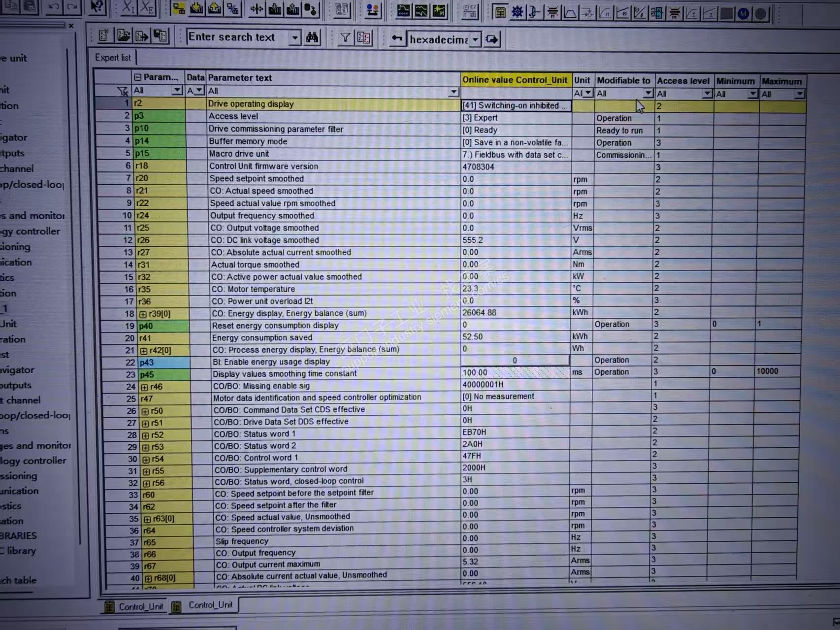Viewport: 840px width, 630px height.
Task: Click in the Enter search text field
Action: tap(238, 37)
